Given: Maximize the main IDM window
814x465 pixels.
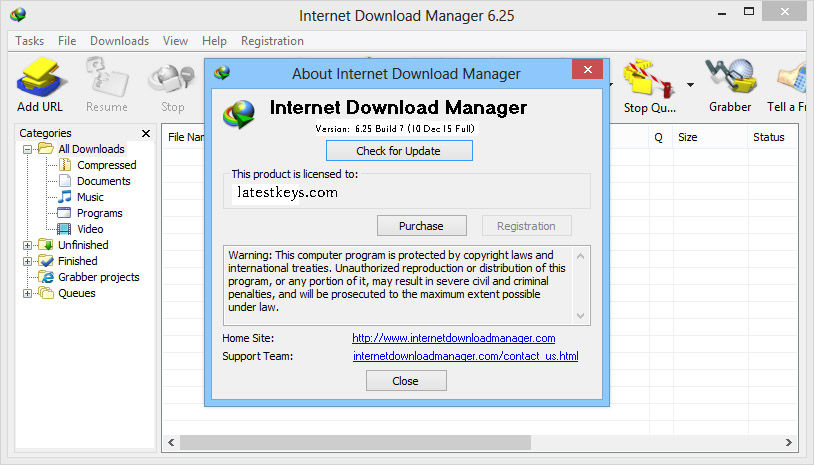Looking at the screenshot, I should click(749, 11).
